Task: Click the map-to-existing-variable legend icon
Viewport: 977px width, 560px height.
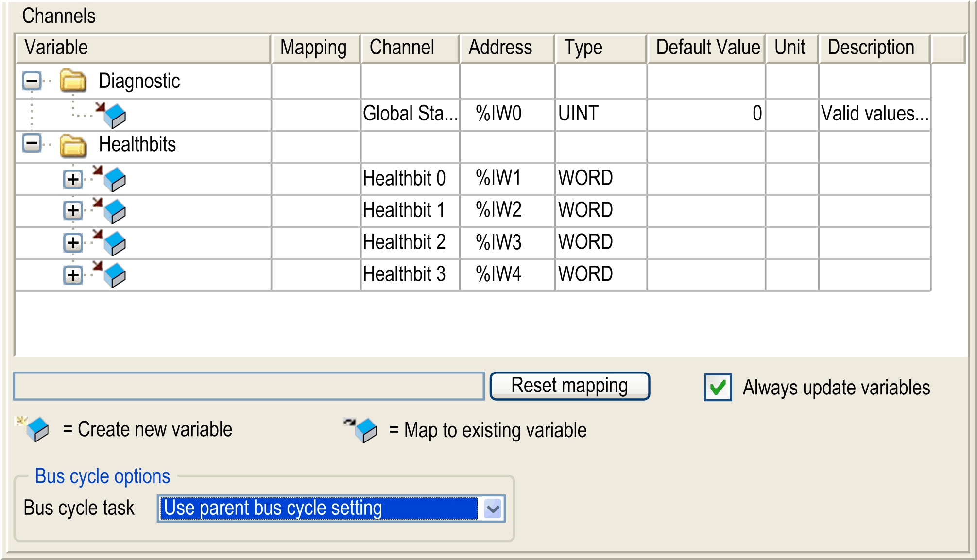Action: coord(364,431)
